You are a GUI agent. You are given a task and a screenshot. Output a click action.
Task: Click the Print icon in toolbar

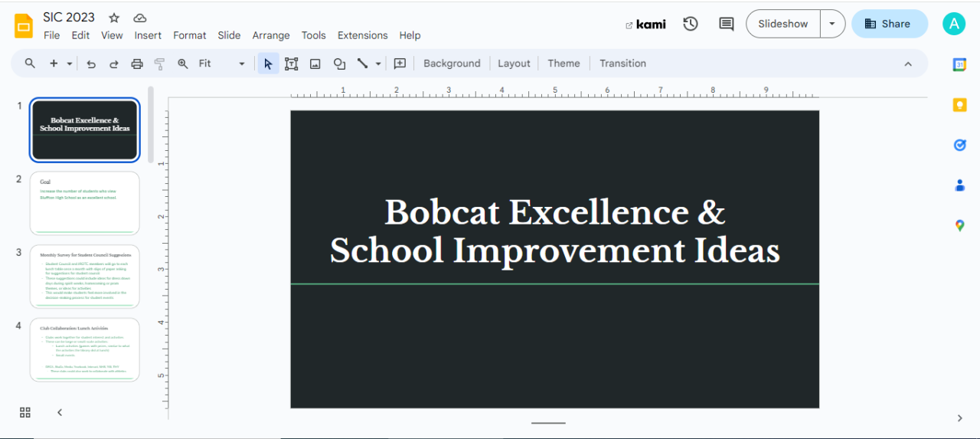[137, 64]
